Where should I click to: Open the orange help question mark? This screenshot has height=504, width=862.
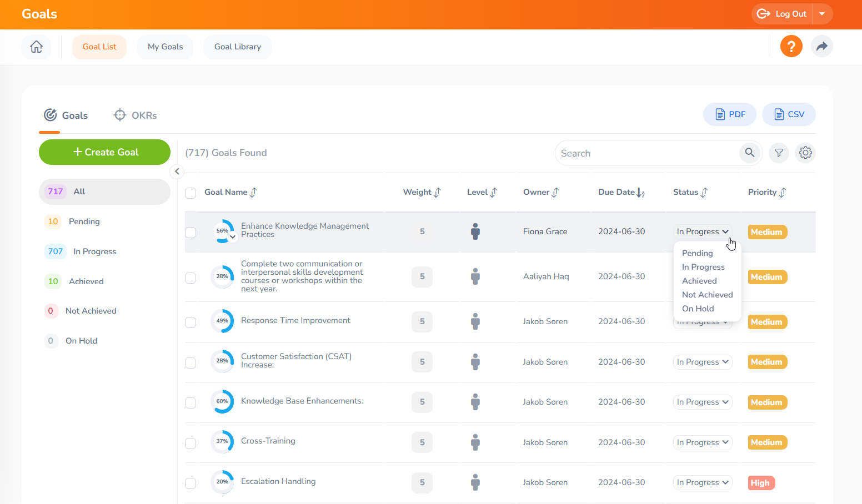coord(791,46)
